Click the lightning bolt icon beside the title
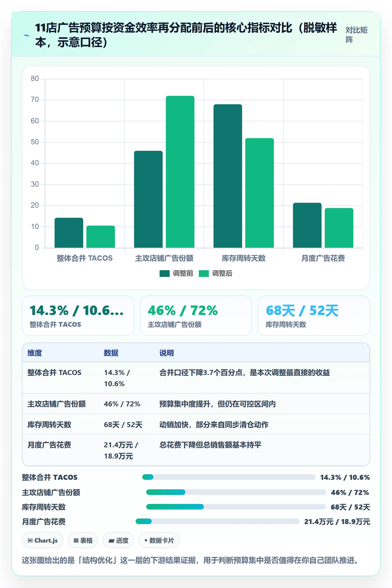The height and width of the screenshot is (588, 392). point(27,35)
